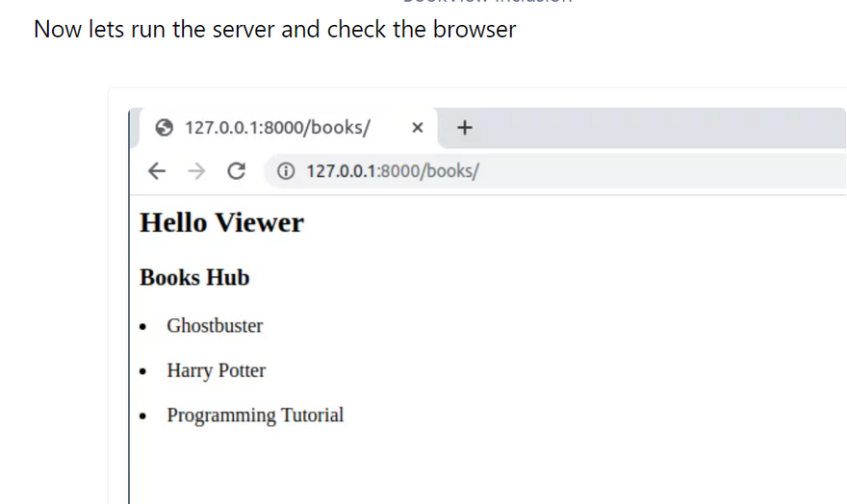The image size is (847, 504).
Task: Click the bullet next to Ghostbuster
Action: click(x=143, y=327)
